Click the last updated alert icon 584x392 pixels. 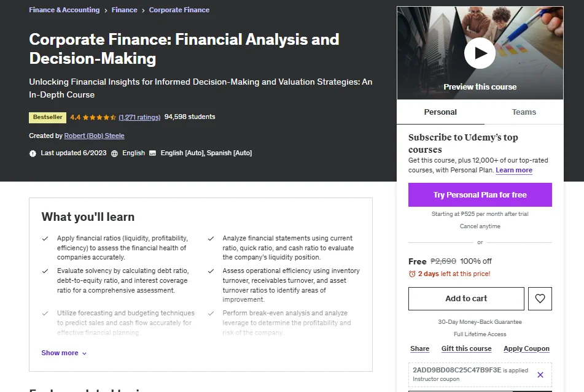click(33, 153)
